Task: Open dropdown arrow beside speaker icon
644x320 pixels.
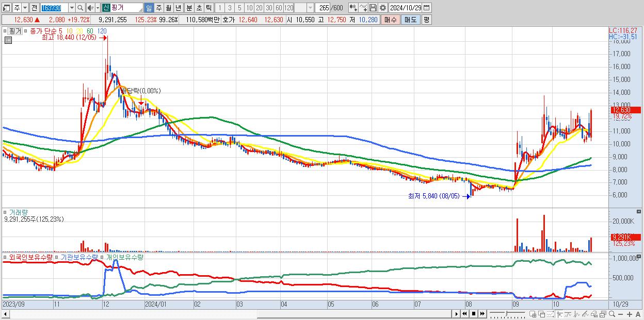Action: 98,8
